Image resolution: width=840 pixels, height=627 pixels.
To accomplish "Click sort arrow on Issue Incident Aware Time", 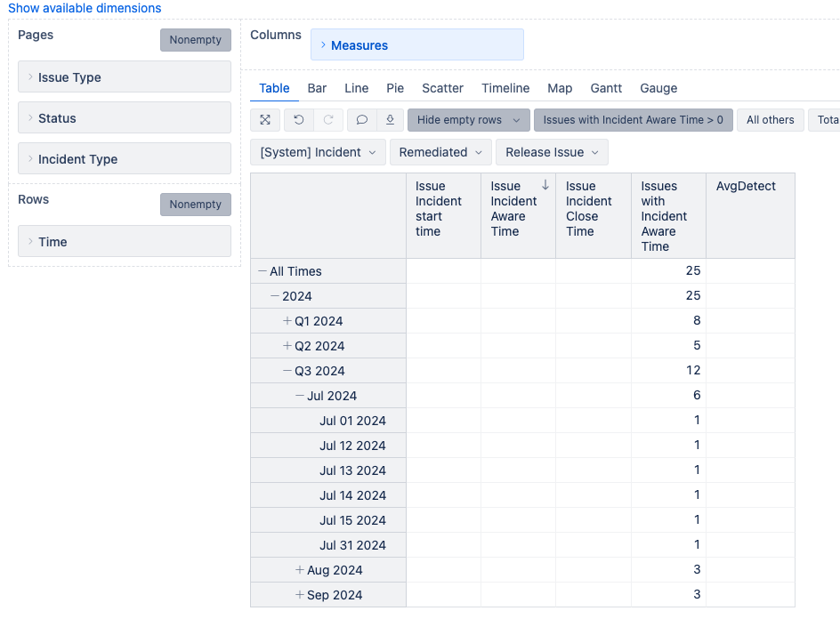I will tap(545, 185).
